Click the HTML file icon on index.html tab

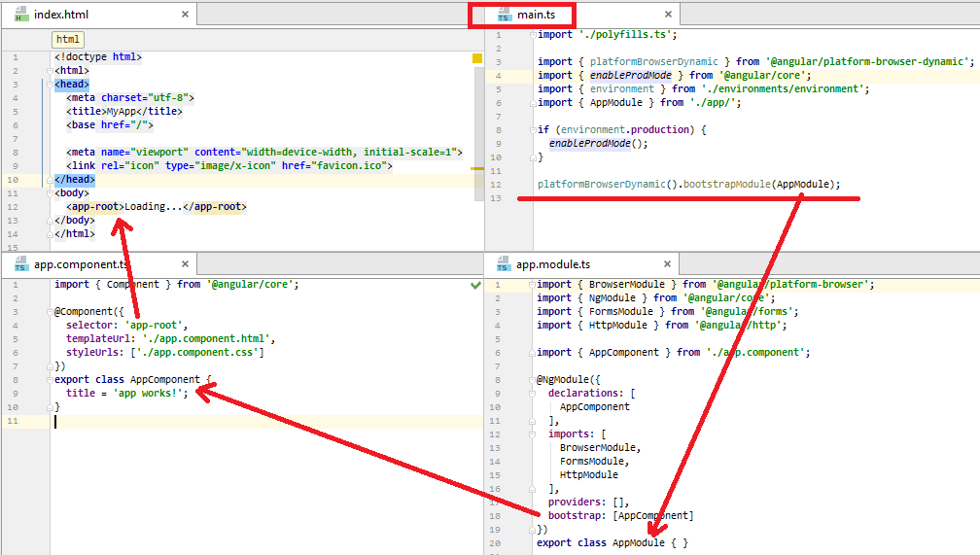pyautogui.click(x=20, y=15)
